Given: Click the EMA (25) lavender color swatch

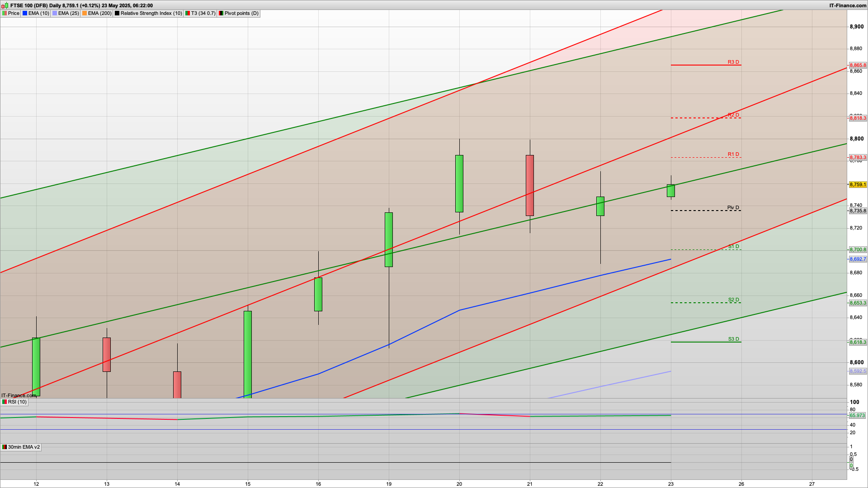Looking at the screenshot, I should [55, 13].
